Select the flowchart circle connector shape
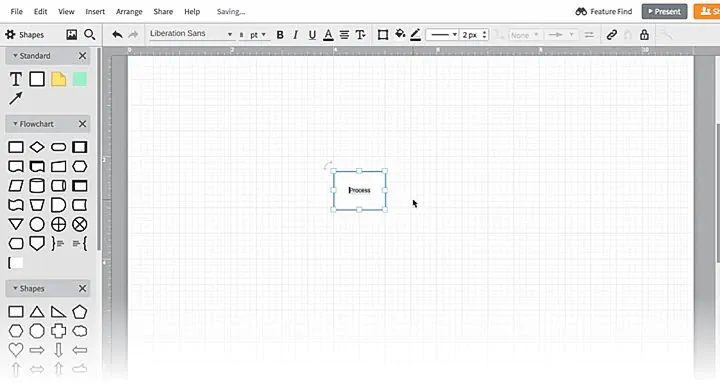Viewport: 720px width, 383px height. (37, 224)
